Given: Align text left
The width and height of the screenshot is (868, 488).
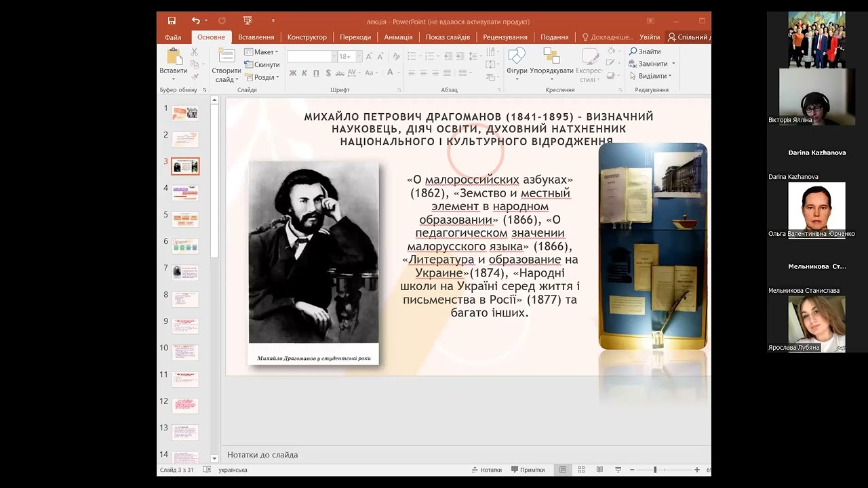Looking at the screenshot, I should [412, 73].
